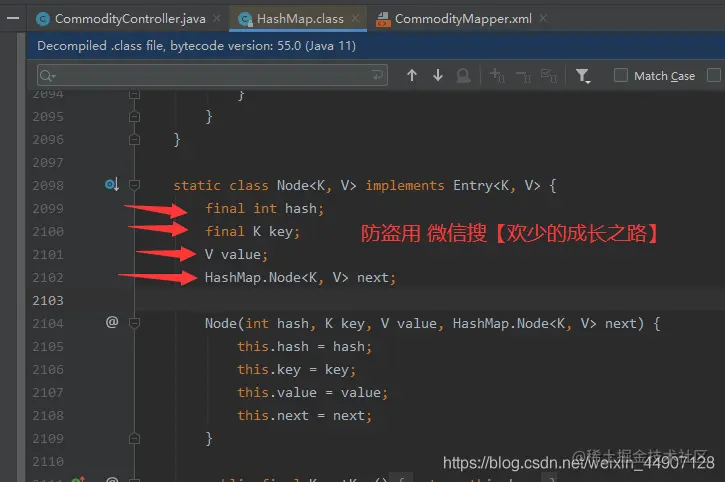This screenshot has height=482, width=725.
Task: Add selection for next occurrence icon
Action: 498,75
